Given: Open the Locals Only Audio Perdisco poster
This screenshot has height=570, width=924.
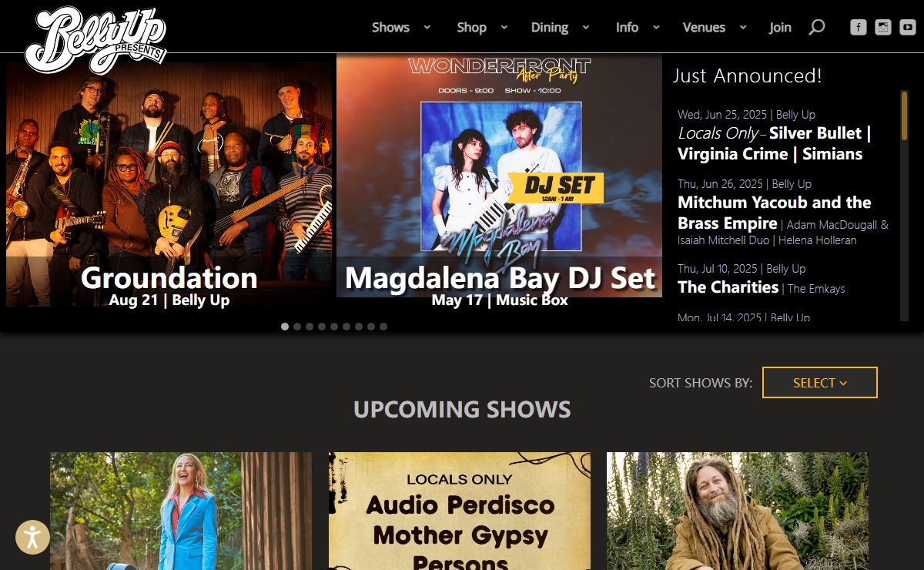Looking at the screenshot, I should [x=460, y=511].
